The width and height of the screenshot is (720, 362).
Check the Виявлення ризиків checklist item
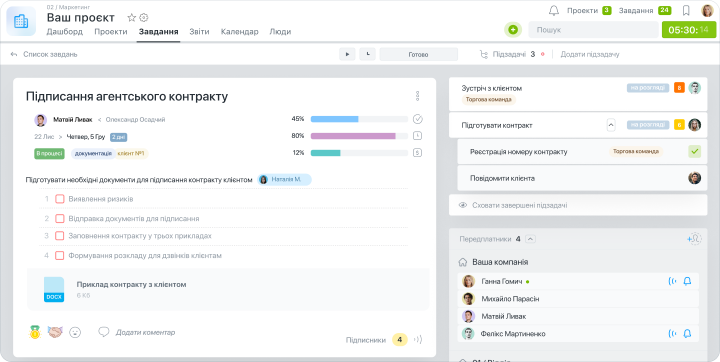click(x=59, y=199)
